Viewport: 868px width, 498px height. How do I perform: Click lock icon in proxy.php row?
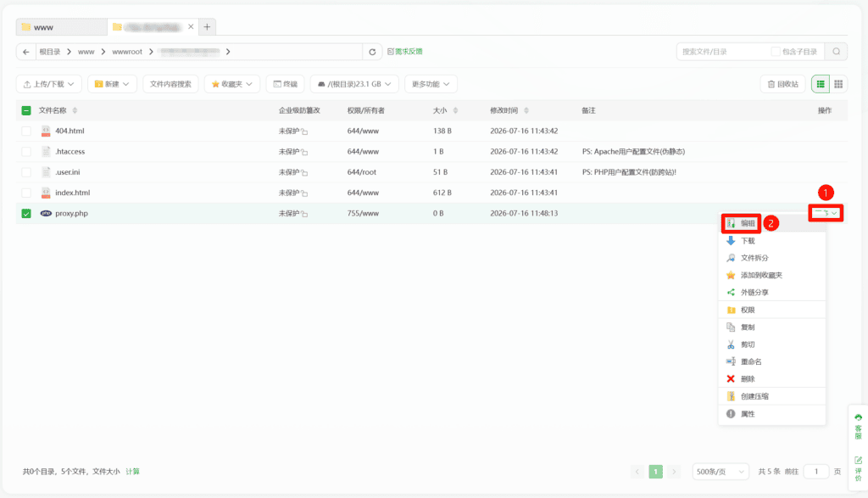[304, 214]
